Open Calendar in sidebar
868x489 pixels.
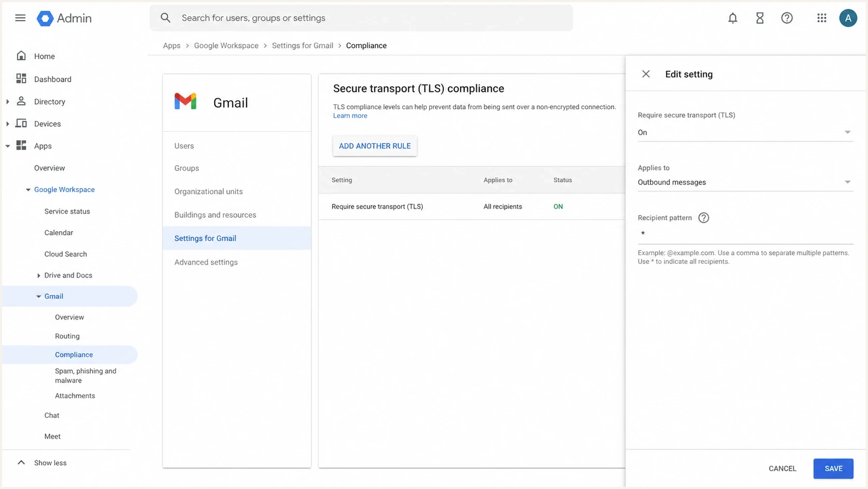click(59, 232)
